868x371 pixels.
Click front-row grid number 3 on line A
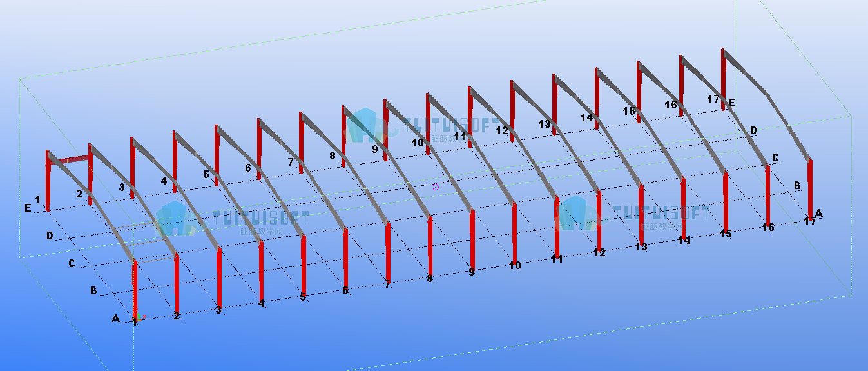pos(218,310)
